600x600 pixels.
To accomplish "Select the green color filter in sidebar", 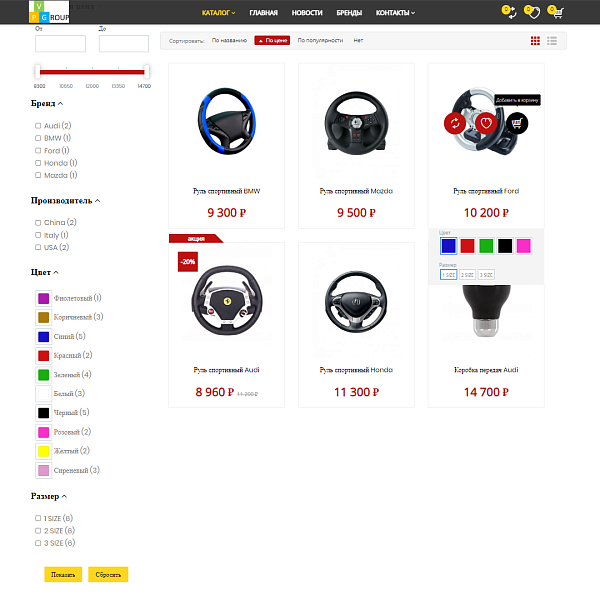I will point(44,375).
